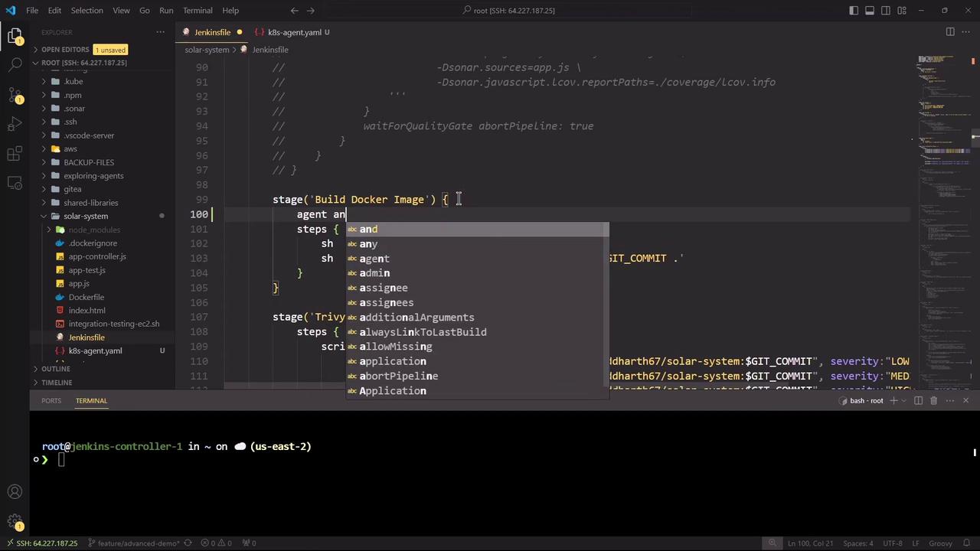Toggle the secondary side bar visibility

(887, 11)
